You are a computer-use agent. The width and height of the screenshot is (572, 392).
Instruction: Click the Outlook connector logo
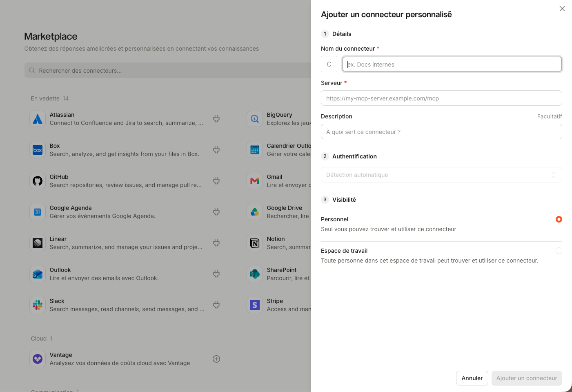pos(38,274)
